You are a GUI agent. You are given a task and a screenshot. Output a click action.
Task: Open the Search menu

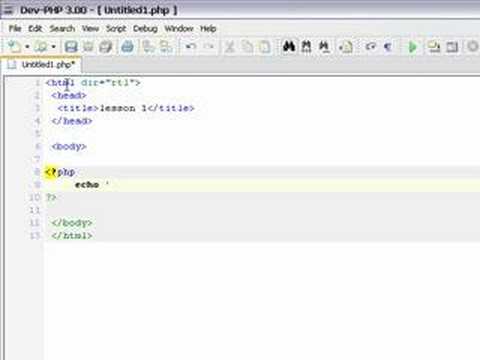(x=62, y=29)
